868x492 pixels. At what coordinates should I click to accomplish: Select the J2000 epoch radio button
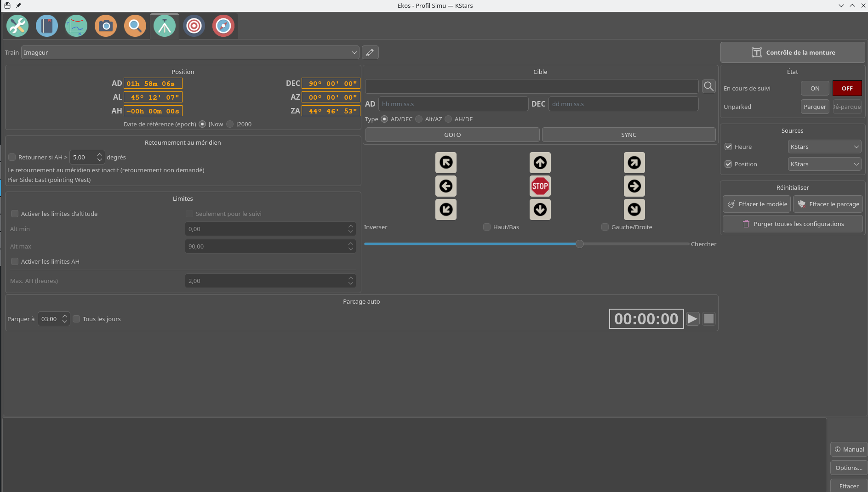coord(230,124)
